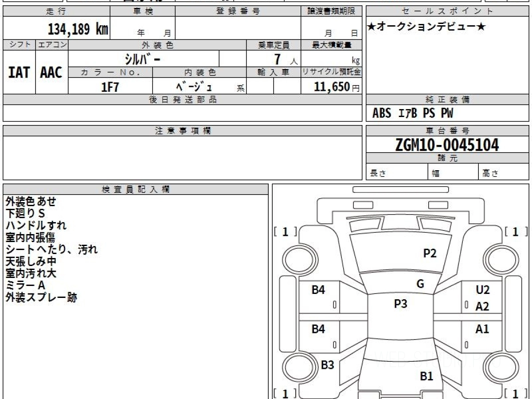Select the 内装色 label

pyautogui.click(x=199, y=73)
